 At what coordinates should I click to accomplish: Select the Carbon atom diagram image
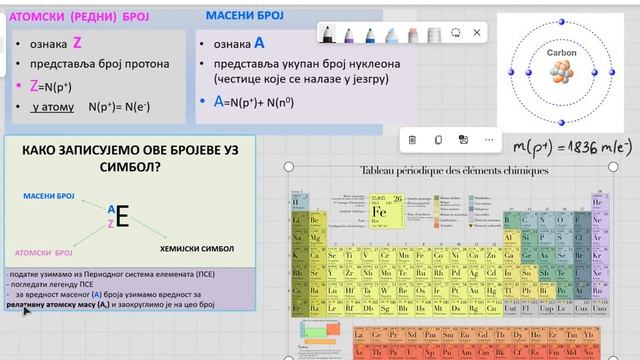(x=561, y=73)
